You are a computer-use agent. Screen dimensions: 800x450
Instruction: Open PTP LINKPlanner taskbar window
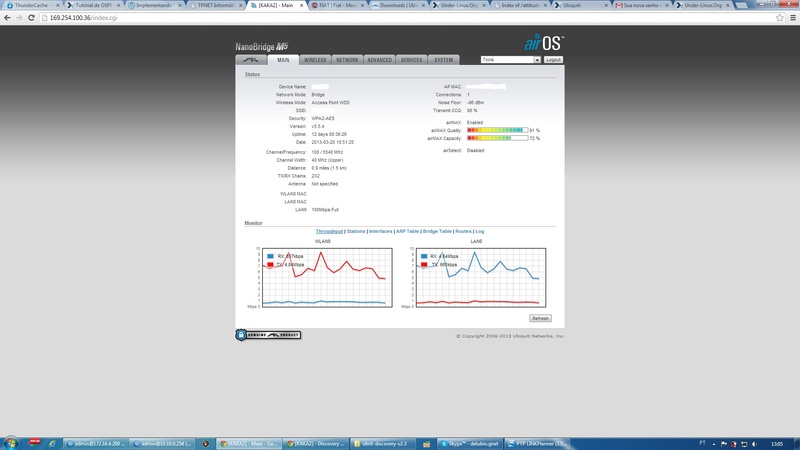point(536,443)
